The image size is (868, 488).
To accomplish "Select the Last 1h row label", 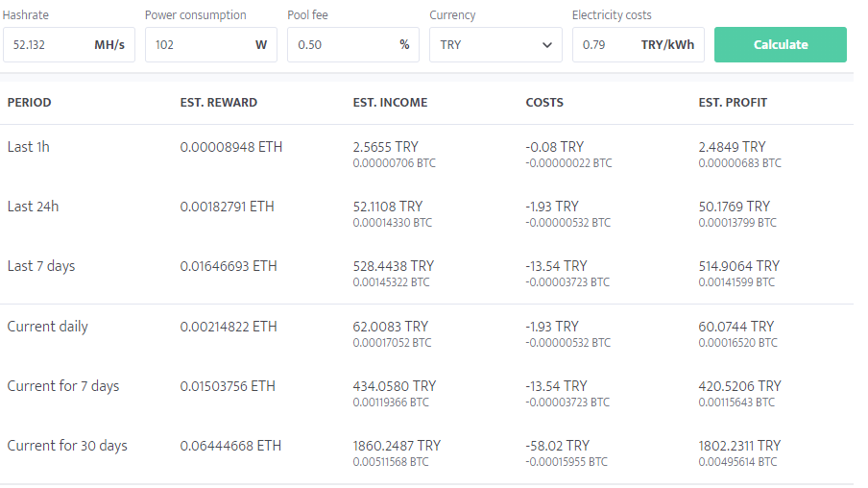I will coord(28,148).
